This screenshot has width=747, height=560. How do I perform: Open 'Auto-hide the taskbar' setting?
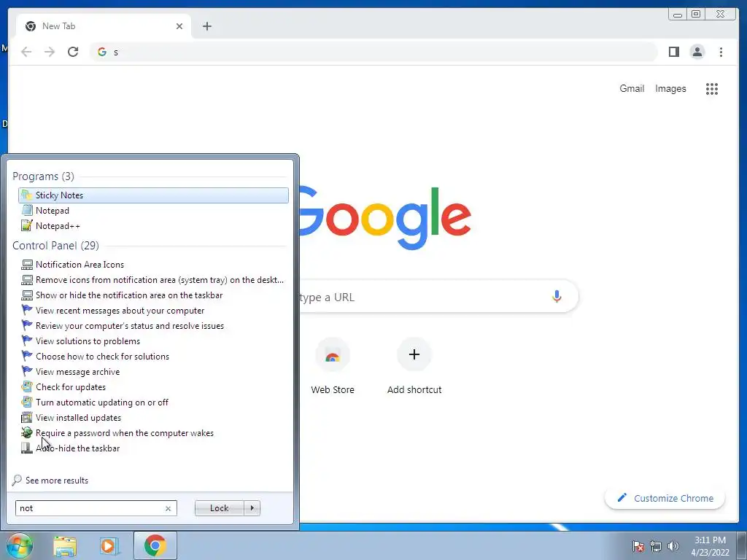click(x=77, y=448)
